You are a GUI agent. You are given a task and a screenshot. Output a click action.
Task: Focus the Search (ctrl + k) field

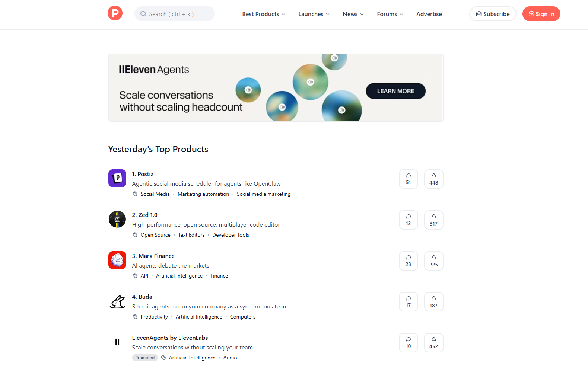coord(174,14)
